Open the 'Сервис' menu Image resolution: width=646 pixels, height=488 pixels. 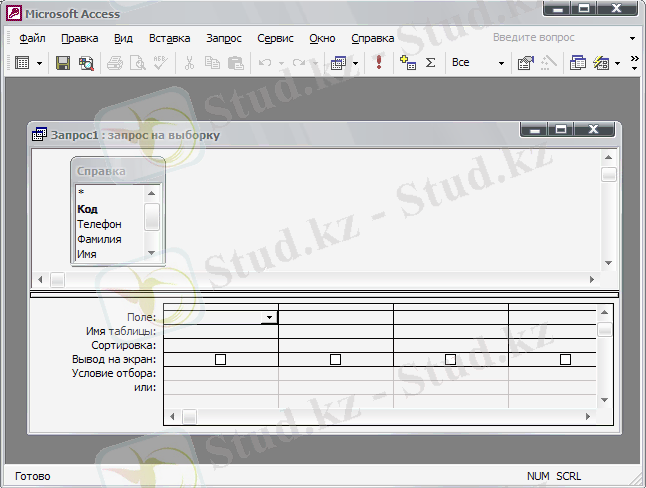click(275, 38)
